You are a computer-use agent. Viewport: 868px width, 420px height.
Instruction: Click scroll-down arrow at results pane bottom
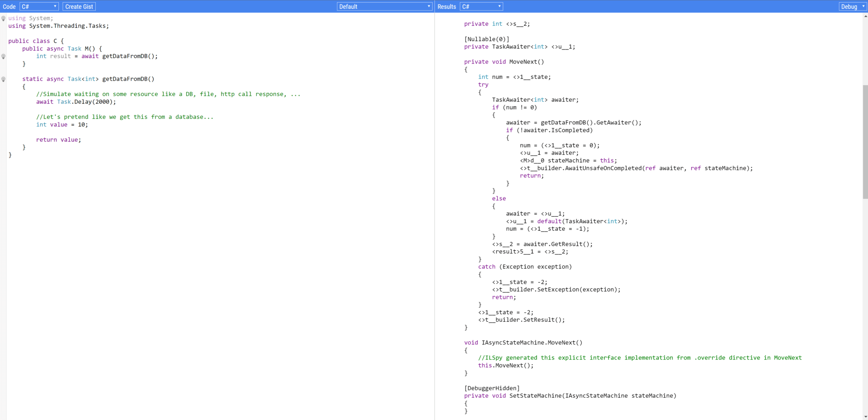pyautogui.click(x=865, y=417)
